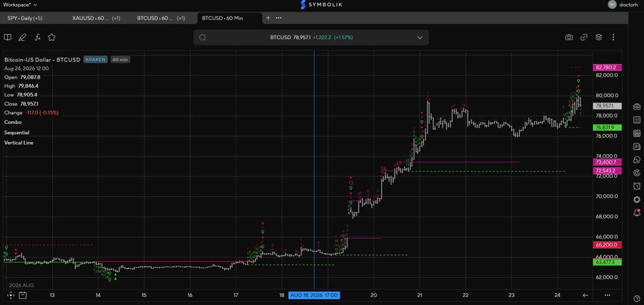Click the KRAKEN exchange badge
644x305 pixels.
(x=96, y=59)
